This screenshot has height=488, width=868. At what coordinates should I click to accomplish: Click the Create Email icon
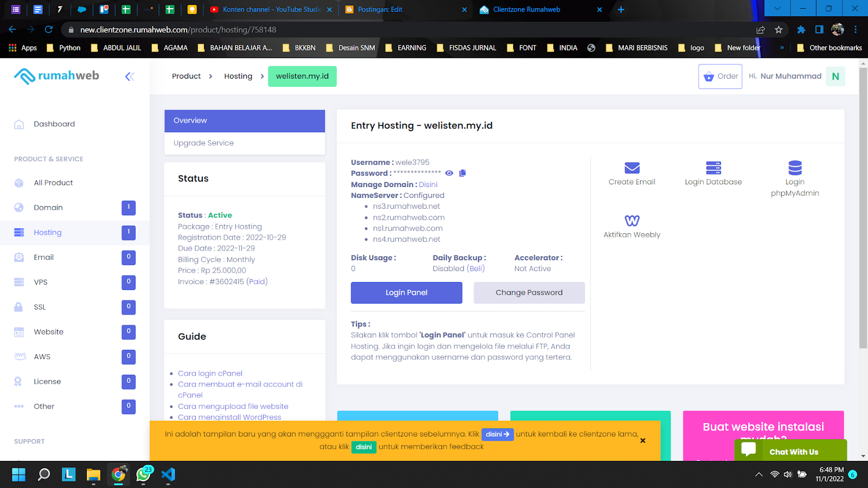click(632, 168)
